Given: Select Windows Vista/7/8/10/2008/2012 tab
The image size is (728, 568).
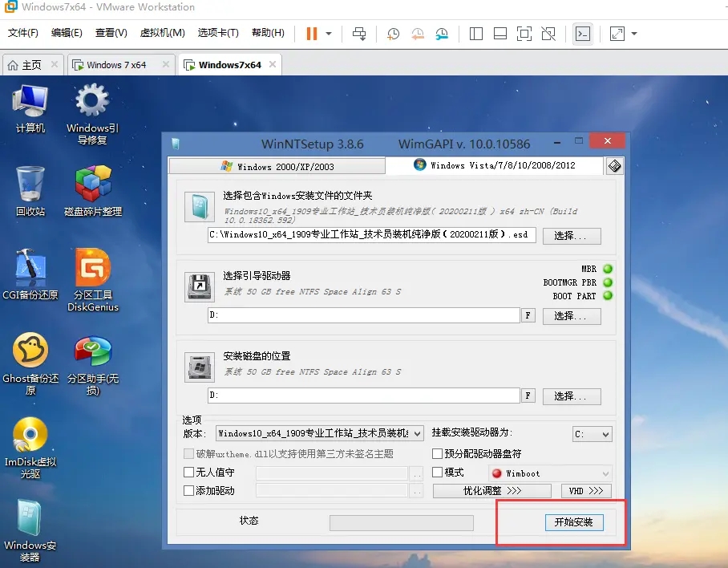Looking at the screenshot, I should click(x=494, y=165).
